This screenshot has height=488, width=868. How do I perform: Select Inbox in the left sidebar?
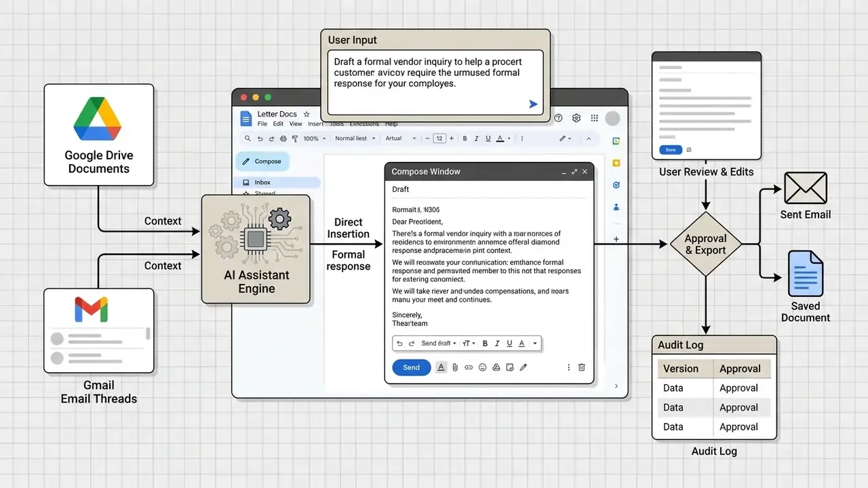pos(277,182)
